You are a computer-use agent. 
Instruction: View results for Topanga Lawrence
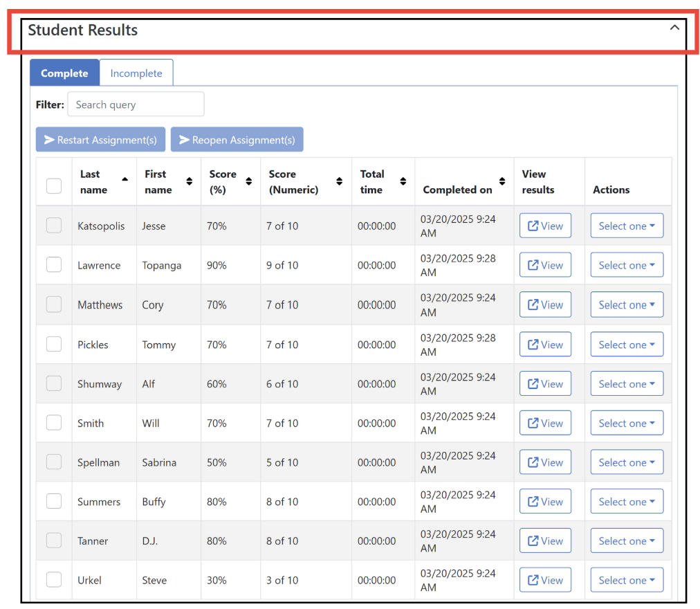point(545,265)
